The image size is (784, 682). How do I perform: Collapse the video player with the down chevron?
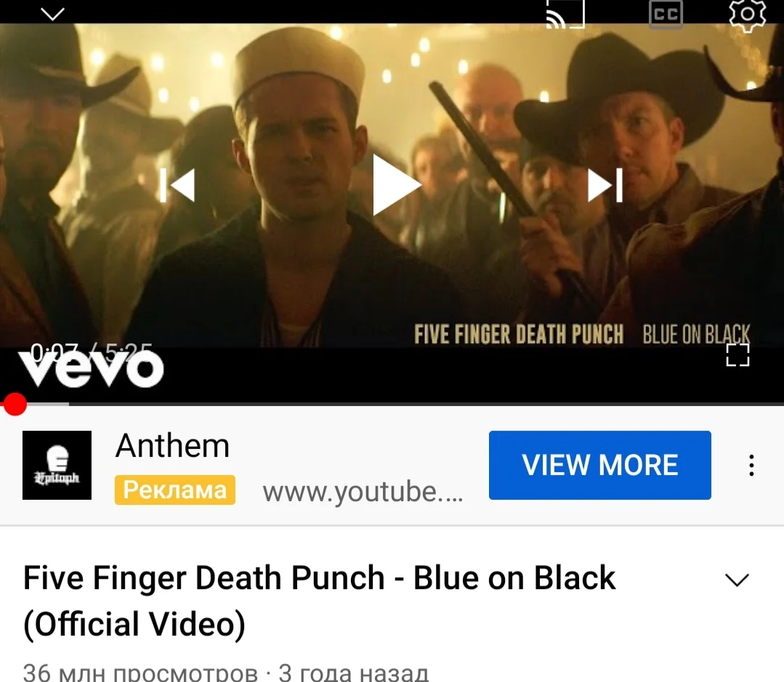(52, 14)
